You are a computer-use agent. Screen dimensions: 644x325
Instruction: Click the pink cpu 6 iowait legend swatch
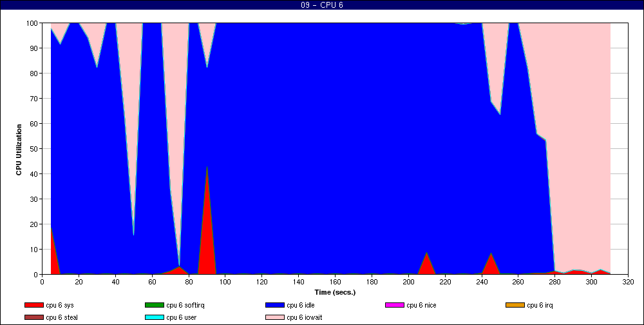pyautogui.click(x=274, y=318)
